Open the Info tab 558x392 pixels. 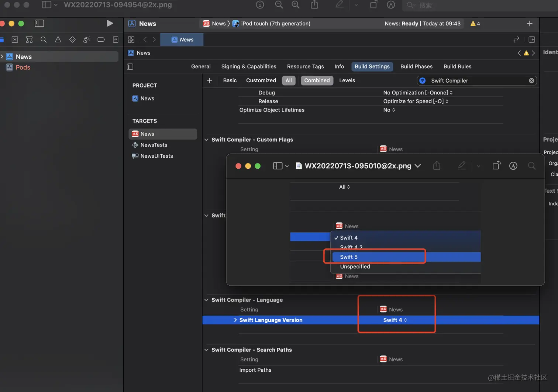click(339, 66)
